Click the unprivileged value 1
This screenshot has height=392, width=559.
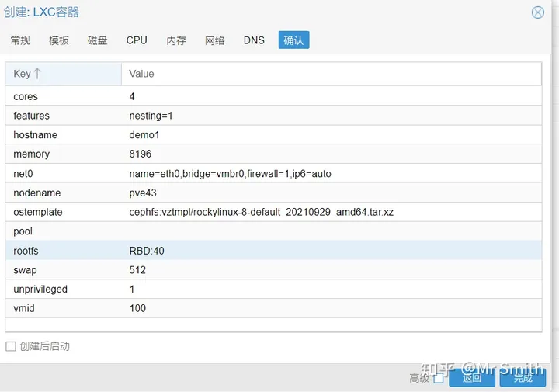(132, 289)
